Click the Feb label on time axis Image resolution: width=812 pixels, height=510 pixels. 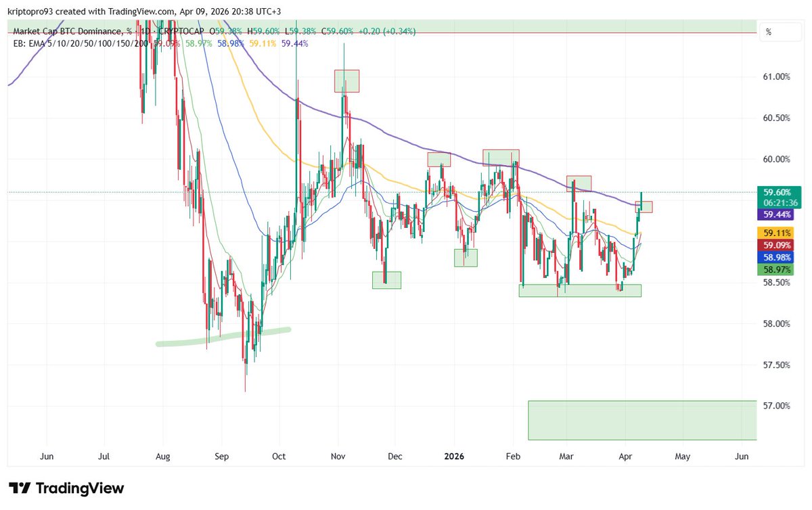[x=512, y=457]
